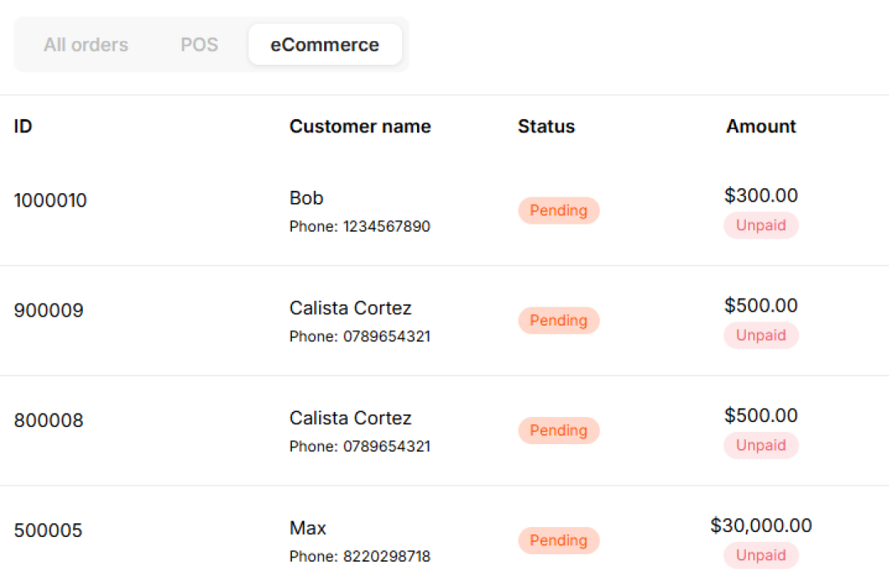Click Pending badge for order 1000010

click(558, 211)
